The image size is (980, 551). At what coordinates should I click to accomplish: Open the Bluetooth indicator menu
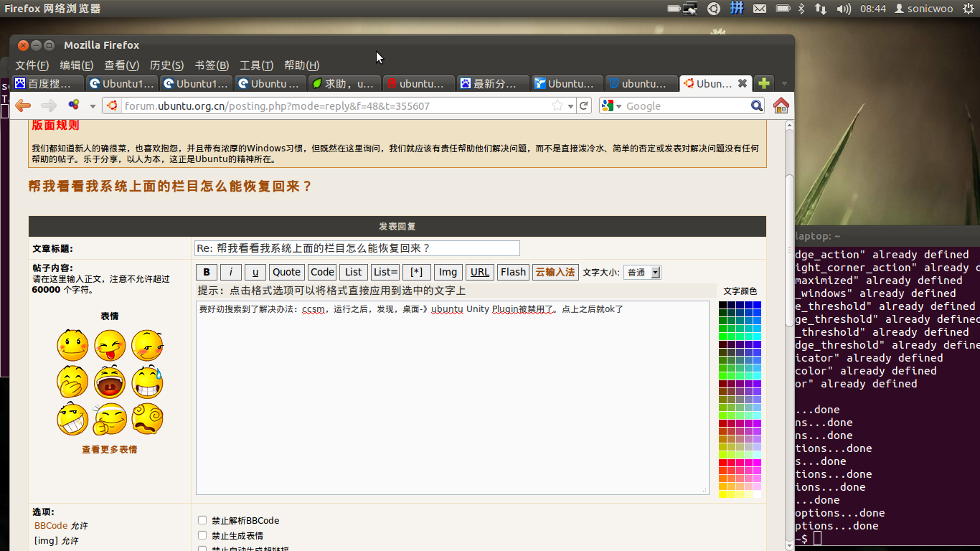point(802,9)
